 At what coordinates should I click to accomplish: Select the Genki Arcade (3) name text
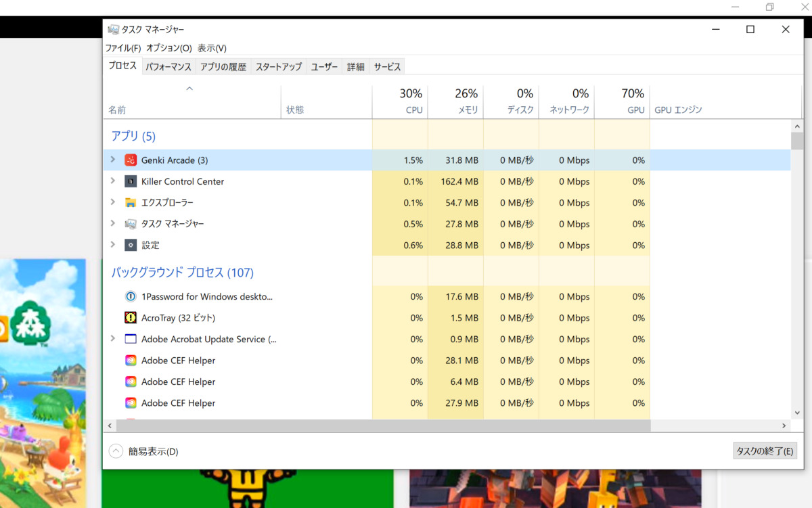(x=175, y=160)
